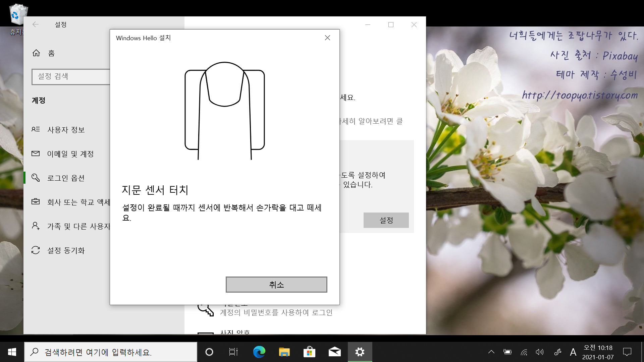Expand hidden system tray icons chevron
This screenshot has height=362, width=644.
coord(491,352)
